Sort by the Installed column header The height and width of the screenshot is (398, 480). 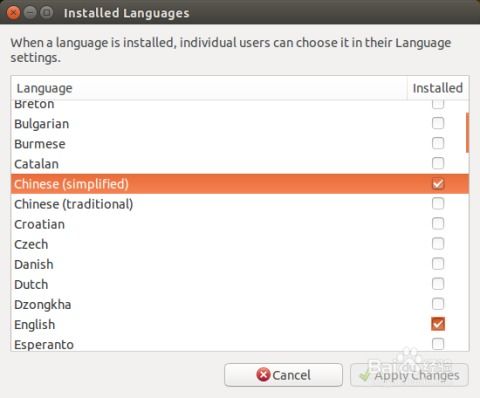coord(438,88)
